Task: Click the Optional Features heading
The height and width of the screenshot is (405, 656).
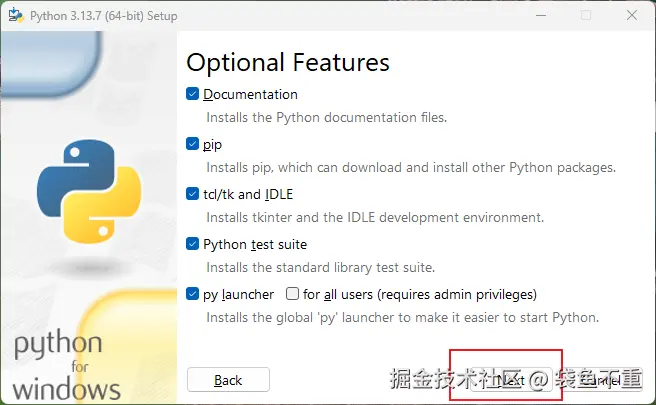Action: pyautogui.click(x=288, y=63)
